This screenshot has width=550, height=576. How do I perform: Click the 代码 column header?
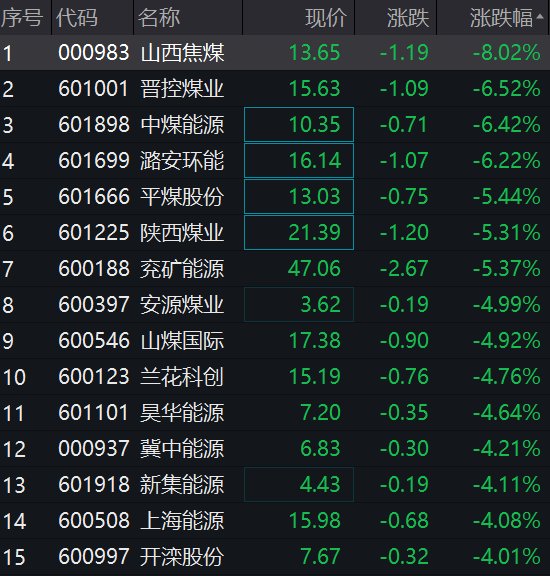click(76, 18)
